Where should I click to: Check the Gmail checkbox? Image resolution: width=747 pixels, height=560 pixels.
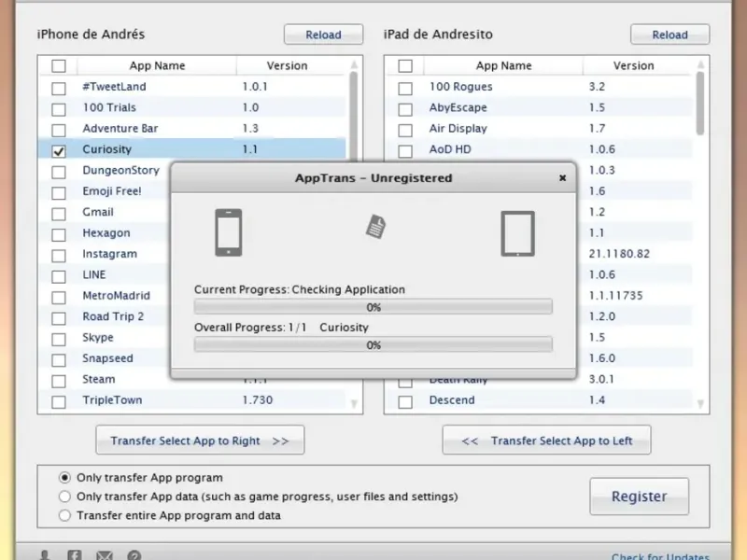click(59, 214)
